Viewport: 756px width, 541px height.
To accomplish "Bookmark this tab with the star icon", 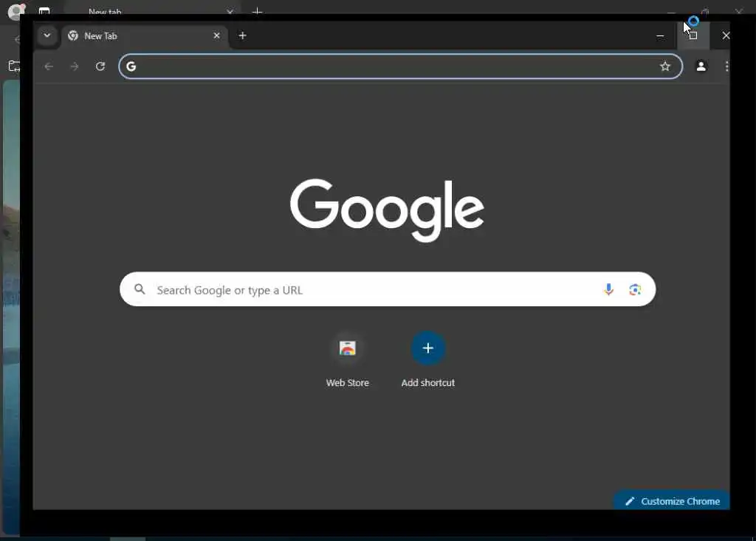I will (665, 66).
